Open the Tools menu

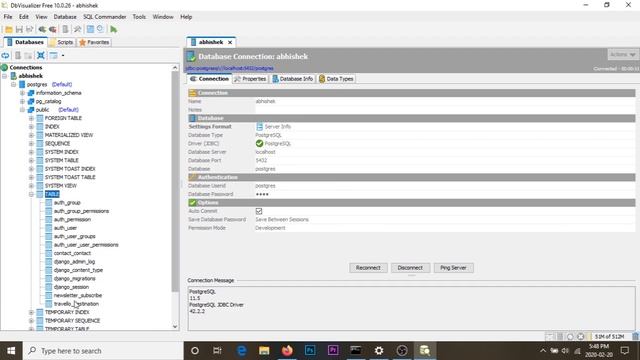(139, 17)
